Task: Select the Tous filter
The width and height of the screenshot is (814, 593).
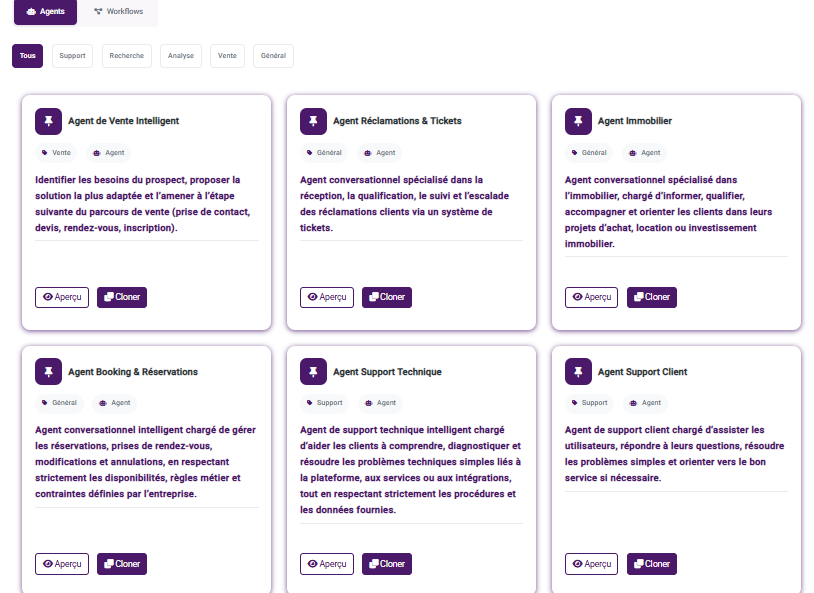Action: click(27, 56)
